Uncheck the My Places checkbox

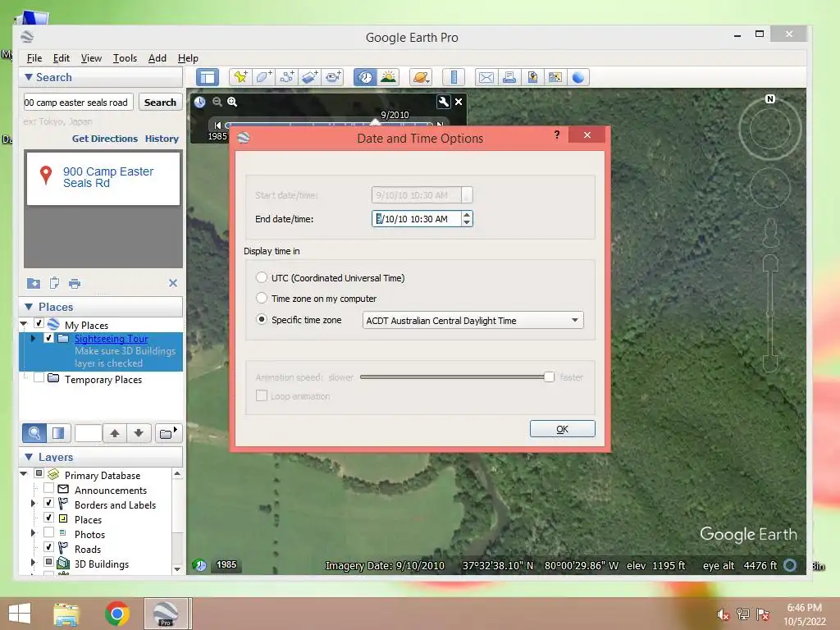click(x=39, y=323)
